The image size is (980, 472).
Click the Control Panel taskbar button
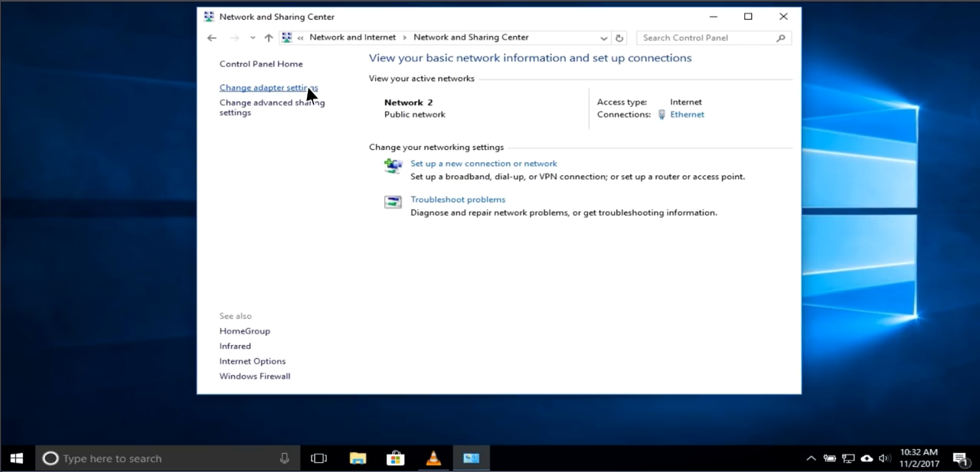pos(471,458)
